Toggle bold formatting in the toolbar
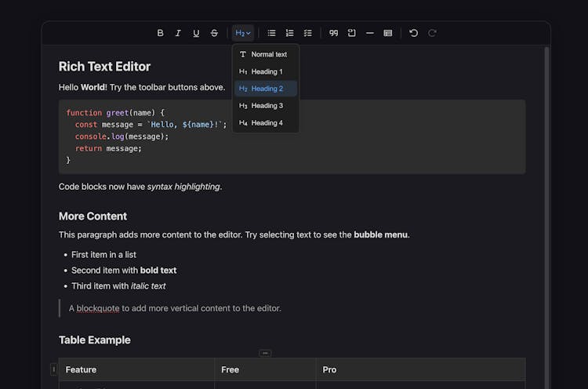This screenshot has height=389, width=588. tap(161, 33)
